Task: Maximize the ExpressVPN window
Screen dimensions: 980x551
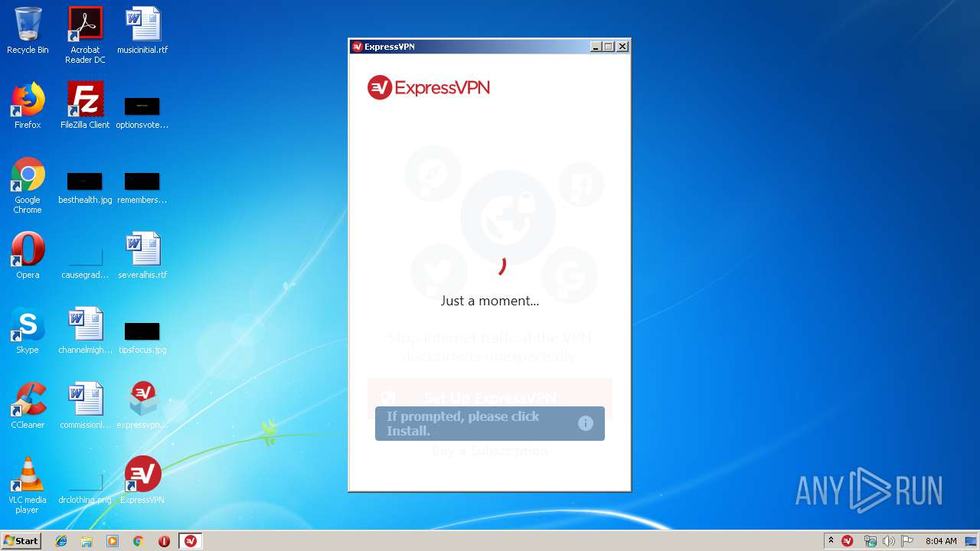Action: click(609, 47)
